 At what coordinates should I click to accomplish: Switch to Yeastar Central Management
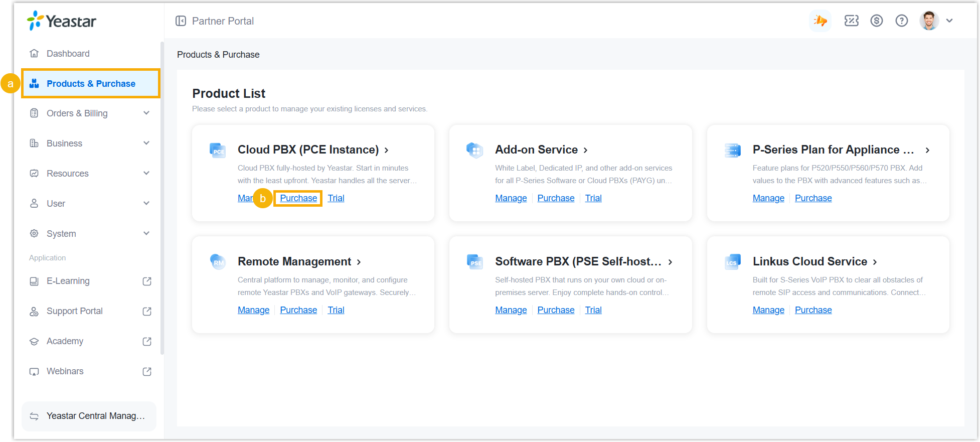(x=89, y=416)
